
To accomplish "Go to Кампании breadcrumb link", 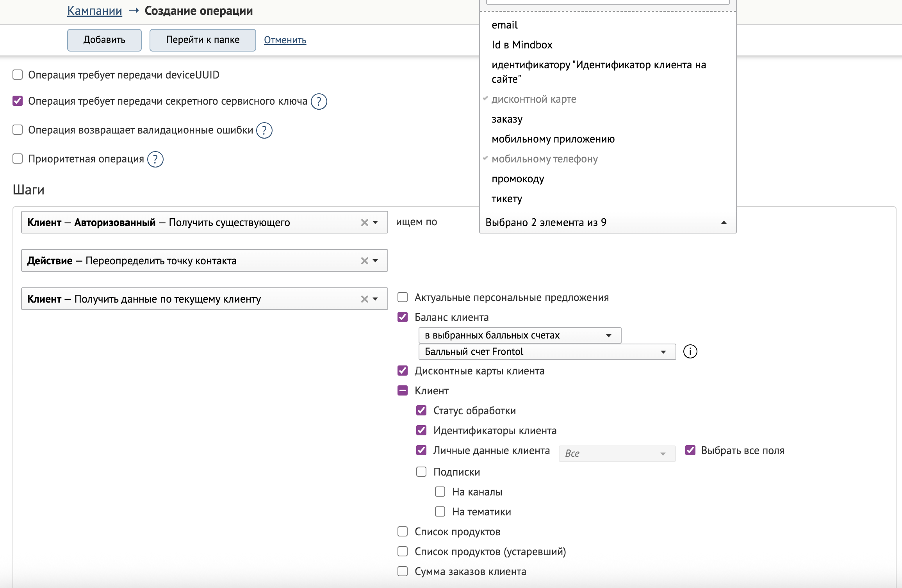I will pyautogui.click(x=94, y=11).
